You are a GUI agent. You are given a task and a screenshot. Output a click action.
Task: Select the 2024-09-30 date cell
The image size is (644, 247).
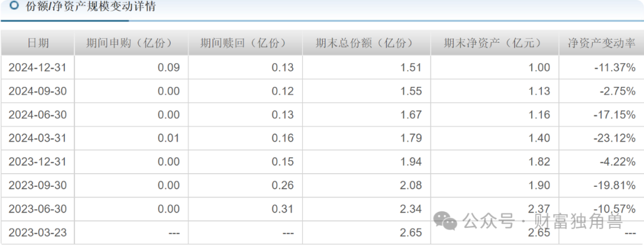coord(38,91)
